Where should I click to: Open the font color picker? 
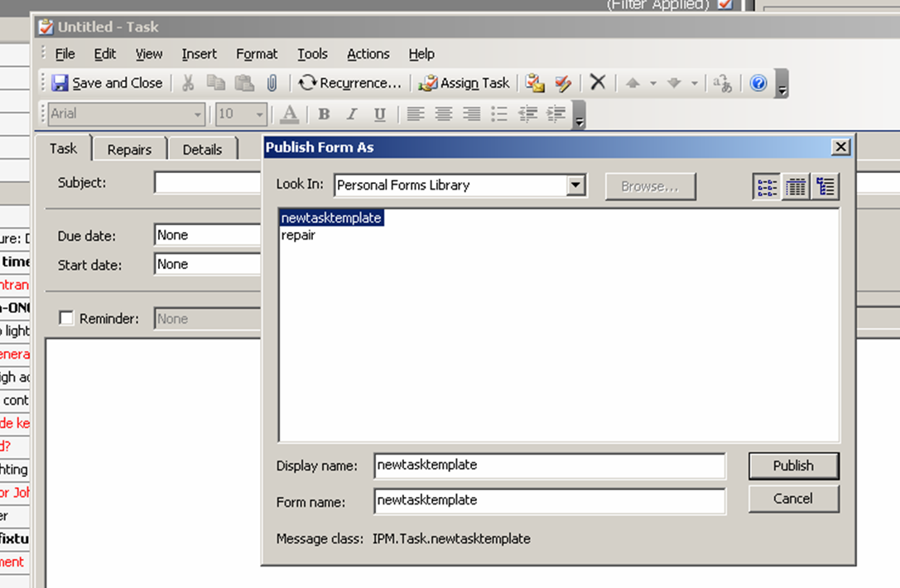click(x=291, y=114)
